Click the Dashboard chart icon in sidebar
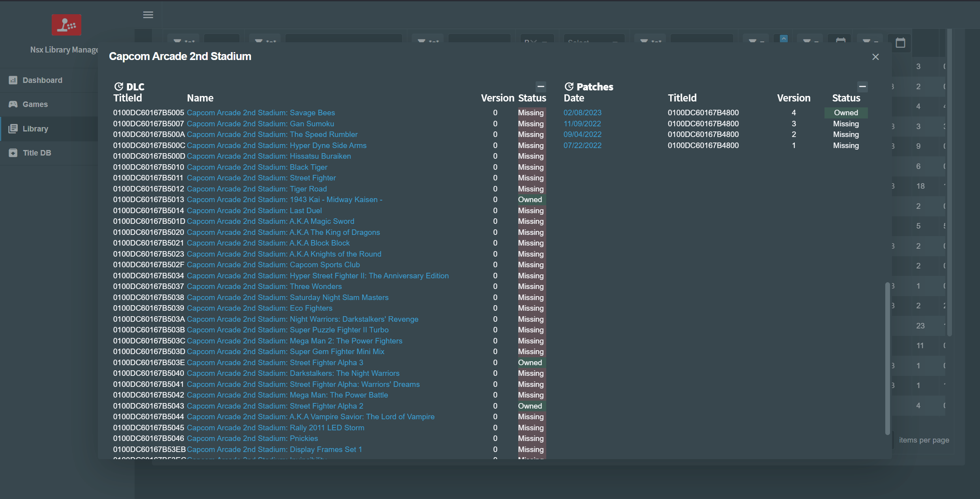Screen dimensions: 980x499 coord(13,80)
